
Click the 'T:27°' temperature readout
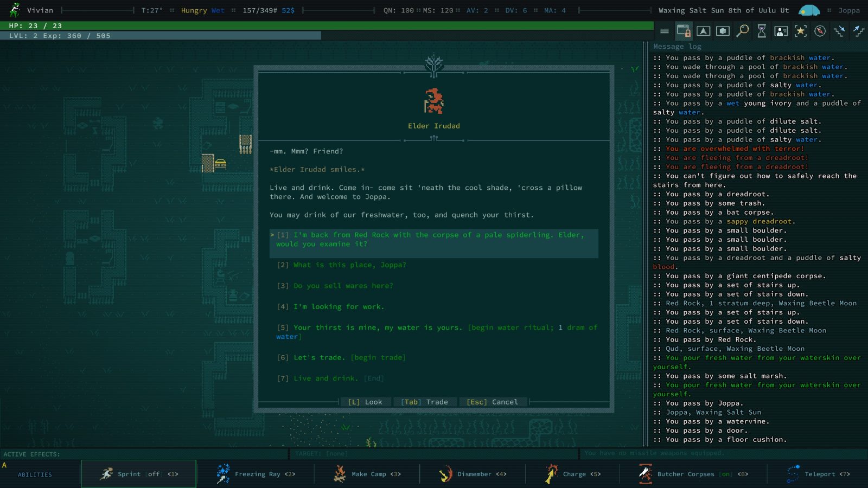click(152, 10)
